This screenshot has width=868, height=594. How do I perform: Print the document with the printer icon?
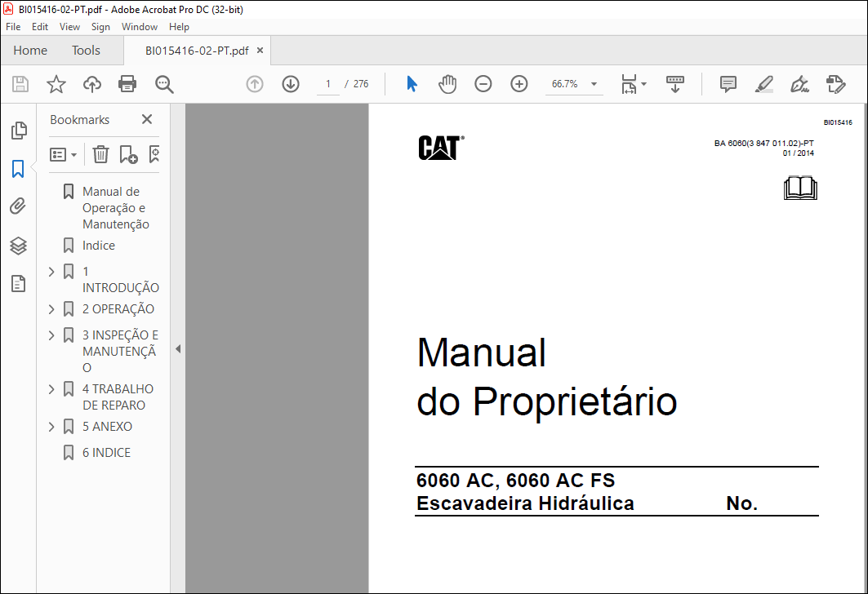tap(127, 84)
